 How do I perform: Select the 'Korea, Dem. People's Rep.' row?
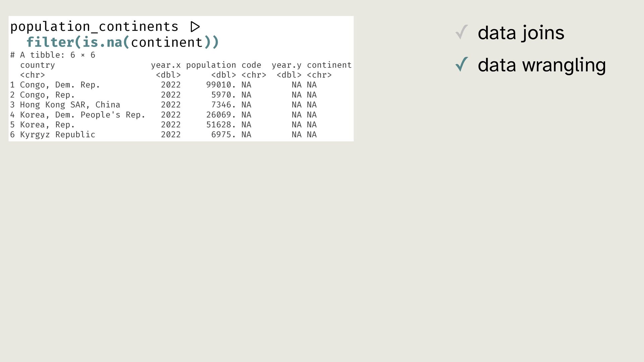(82, 115)
